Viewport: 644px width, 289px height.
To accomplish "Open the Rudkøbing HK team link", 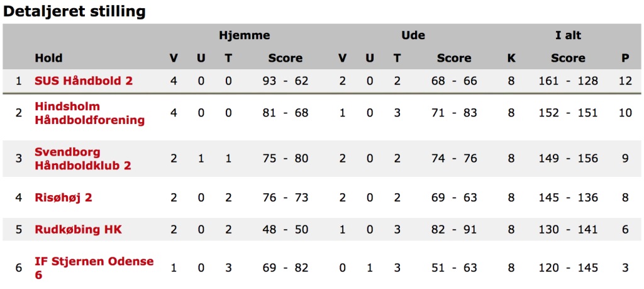I will coord(79,229).
